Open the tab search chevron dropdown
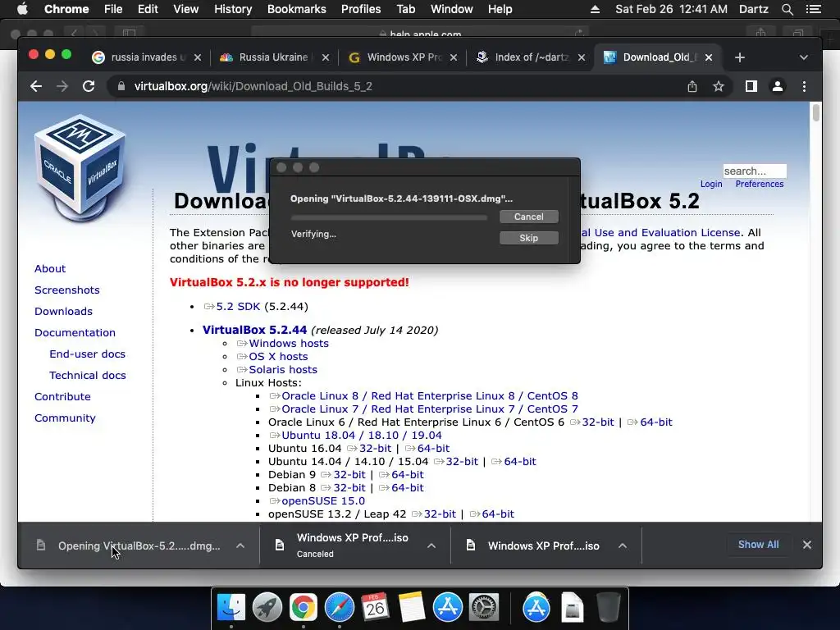840x630 pixels. point(804,57)
